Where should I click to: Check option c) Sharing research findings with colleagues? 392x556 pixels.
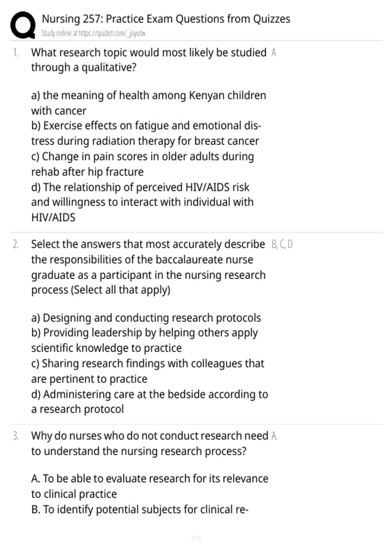[148, 371]
